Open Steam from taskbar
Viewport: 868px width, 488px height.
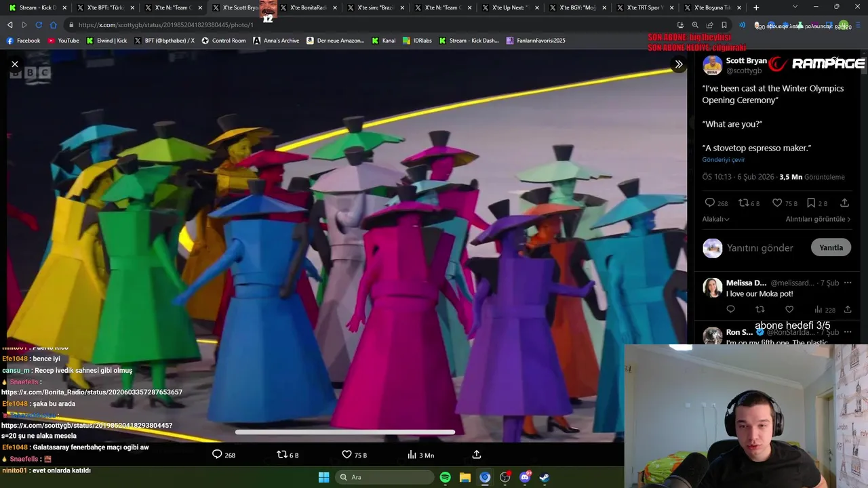coord(545,477)
